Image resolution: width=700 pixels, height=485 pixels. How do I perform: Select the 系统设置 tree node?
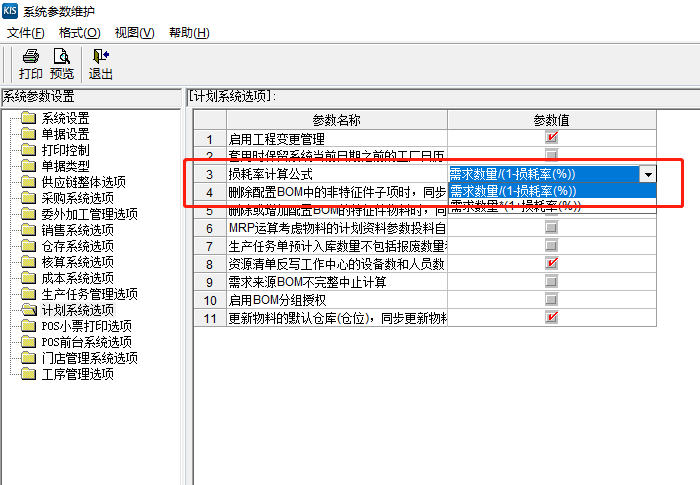click(x=65, y=118)
